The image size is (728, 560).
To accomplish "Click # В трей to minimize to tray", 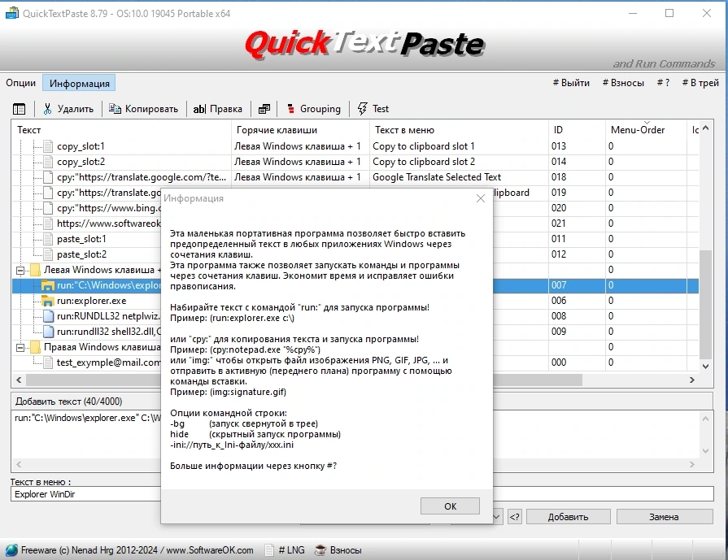I will tap(700, 83).
